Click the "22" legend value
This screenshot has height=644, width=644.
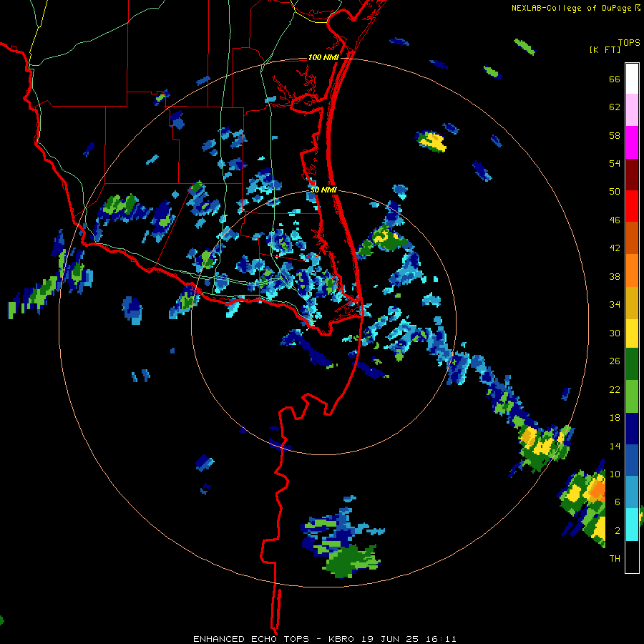(x=615, y=389)
